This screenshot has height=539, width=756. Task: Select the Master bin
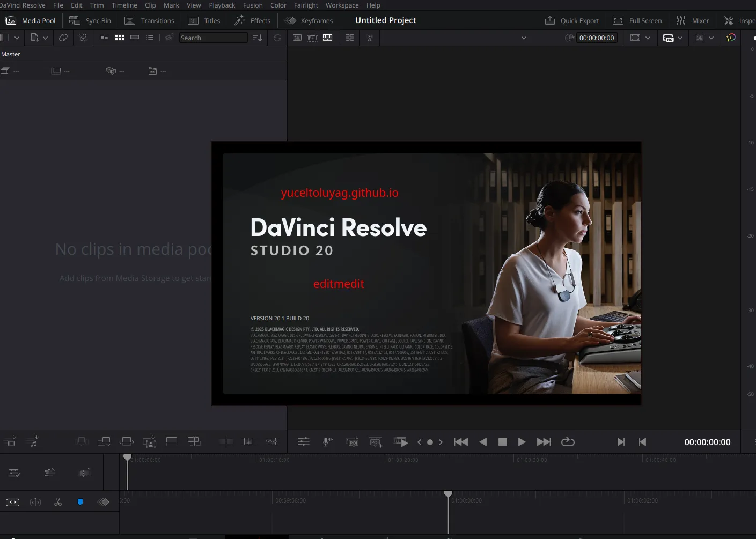tap(11, 54)
